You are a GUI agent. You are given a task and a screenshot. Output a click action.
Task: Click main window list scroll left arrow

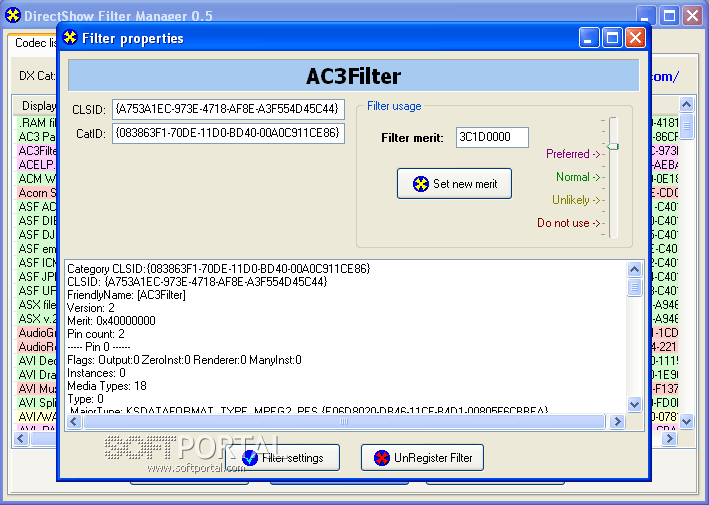coord(21,439)
